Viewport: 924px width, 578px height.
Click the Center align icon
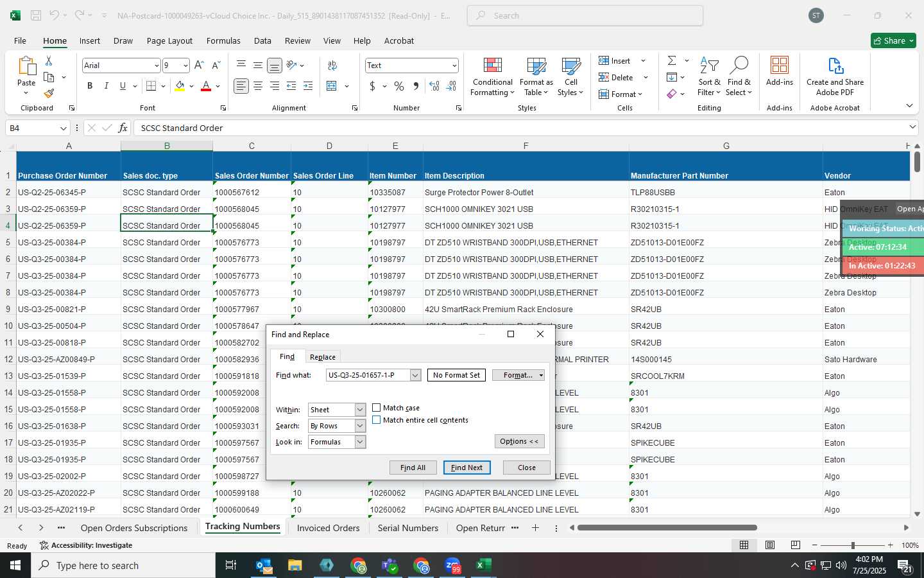click(x=258, y=86)
